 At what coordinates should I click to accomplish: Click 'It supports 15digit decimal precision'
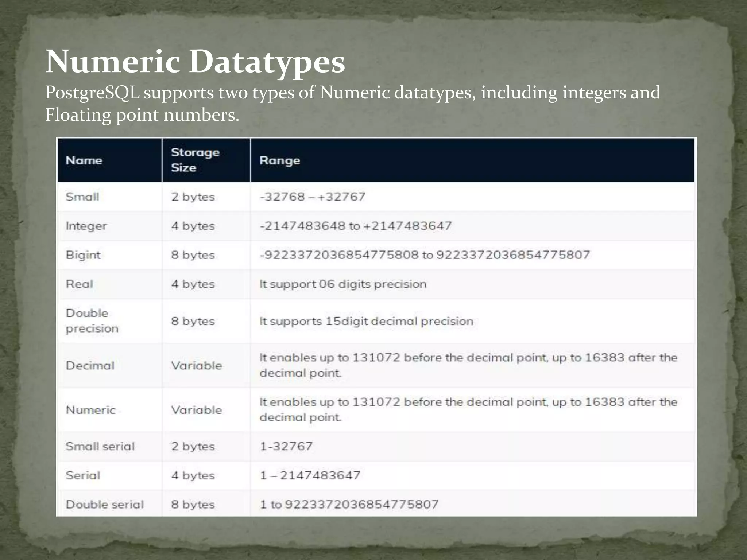tap(366, 322)
